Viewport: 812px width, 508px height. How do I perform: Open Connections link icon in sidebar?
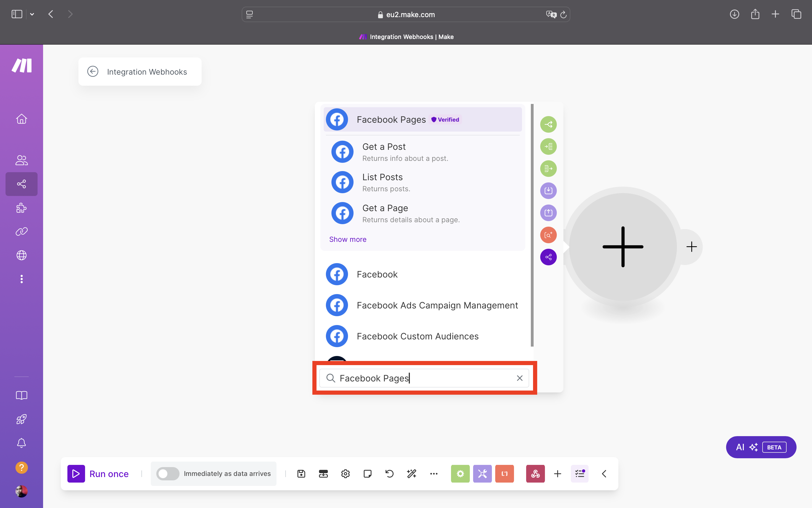(22, 232)
